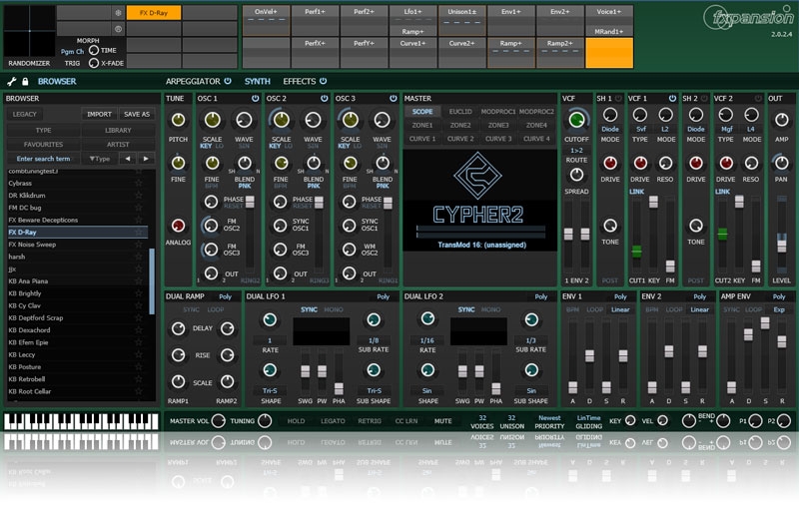Image resolution: width=799 pixels, height=532 pixels.
Task: Click the FAVOURITES filter button
Action: pos(43,145)
